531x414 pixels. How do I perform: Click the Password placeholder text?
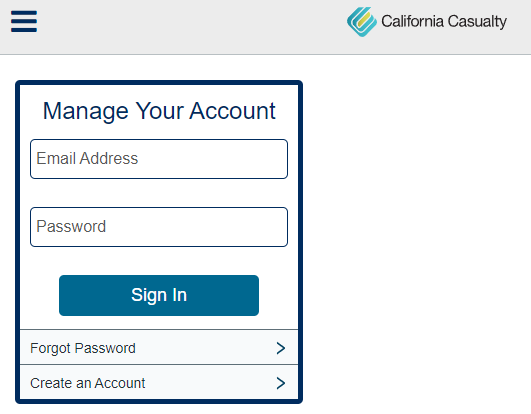tap(71, 226)
